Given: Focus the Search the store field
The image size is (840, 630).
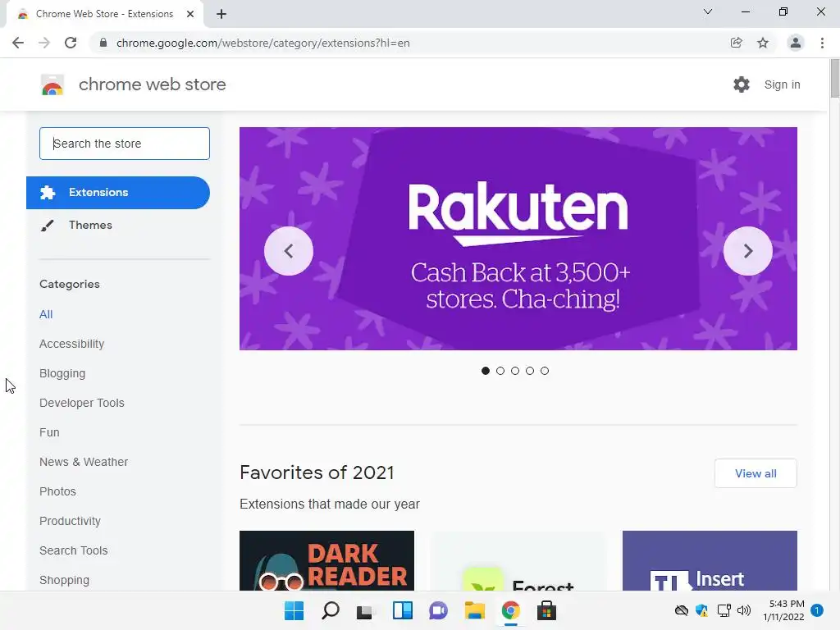Looking at the screenshot, I should coord(125,144).
